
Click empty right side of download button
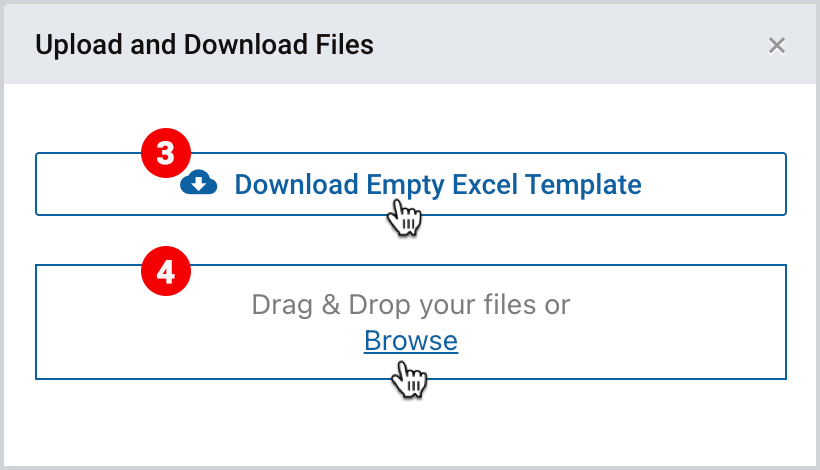pos(714,184)
